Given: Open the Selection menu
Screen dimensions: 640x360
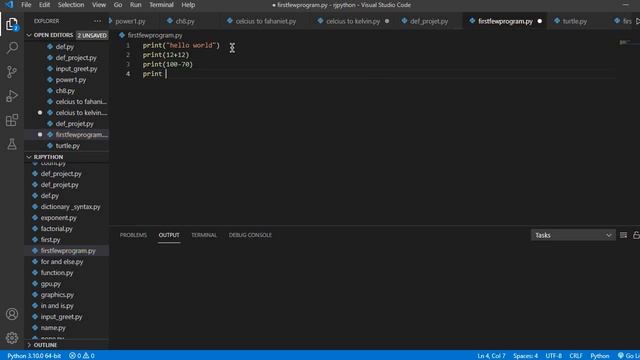Looking at the screenshot, I should coord(71,5).
